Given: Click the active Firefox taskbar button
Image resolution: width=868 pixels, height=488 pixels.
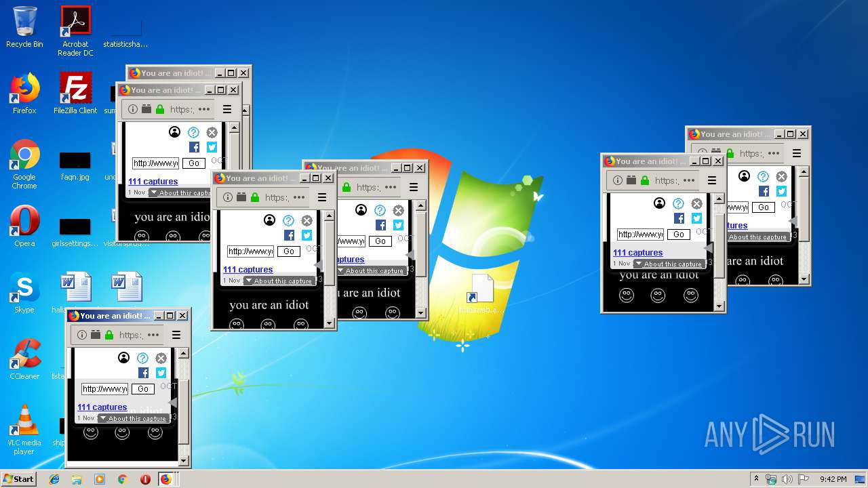Looking at the screenshot, I should tap(167, 479).
